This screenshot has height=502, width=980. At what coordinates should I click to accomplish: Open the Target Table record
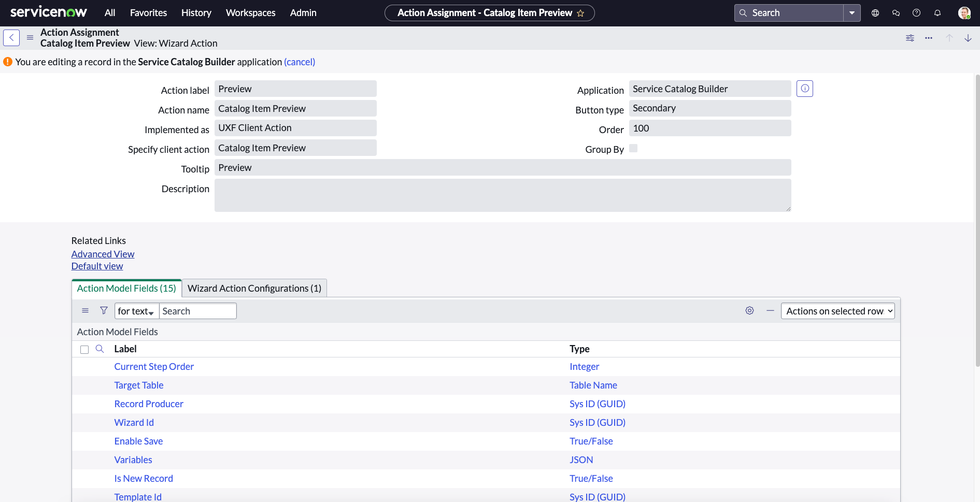[139, 385]
